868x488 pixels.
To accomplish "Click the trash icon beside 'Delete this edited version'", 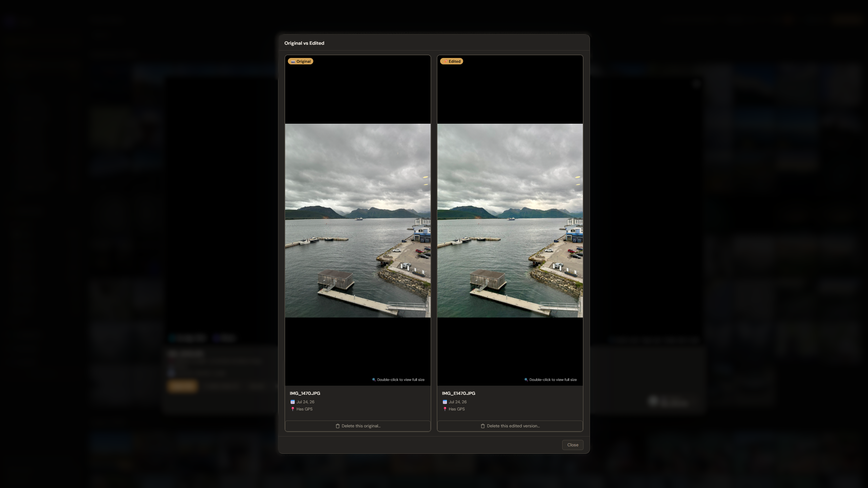I will [x=483, y=426].
